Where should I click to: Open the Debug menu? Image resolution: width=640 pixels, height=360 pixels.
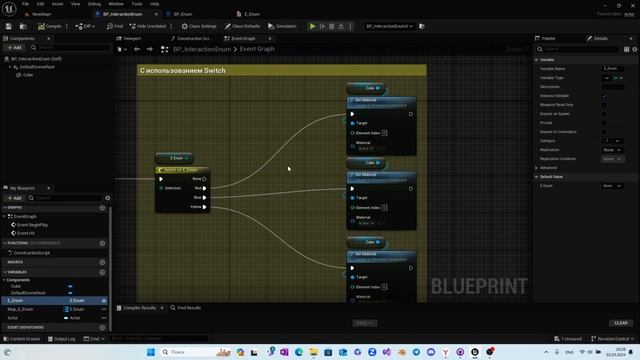pos(94,4)
